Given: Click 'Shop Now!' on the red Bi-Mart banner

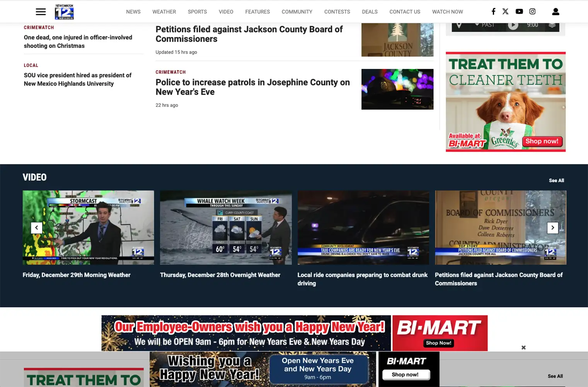Looking at the screenshot, I should [438, 343].
